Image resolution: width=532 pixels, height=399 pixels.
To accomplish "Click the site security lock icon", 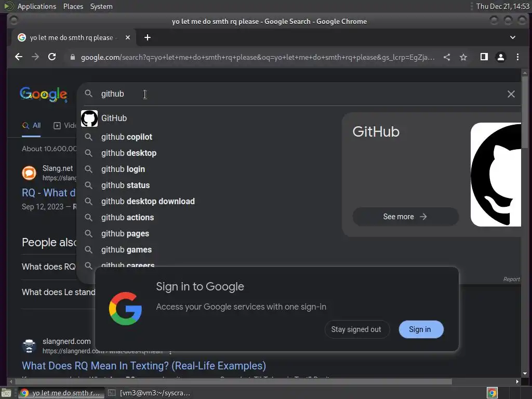I will tap(73, 57).
